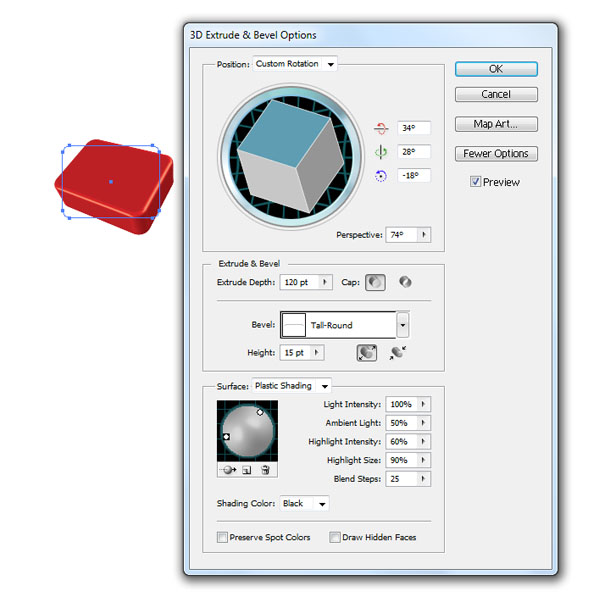Image resolution: width=600 pixels, height=600 pixels.
Task: Click the Tall-Round bevel preview thumbnail
Action: click(294, 325)
